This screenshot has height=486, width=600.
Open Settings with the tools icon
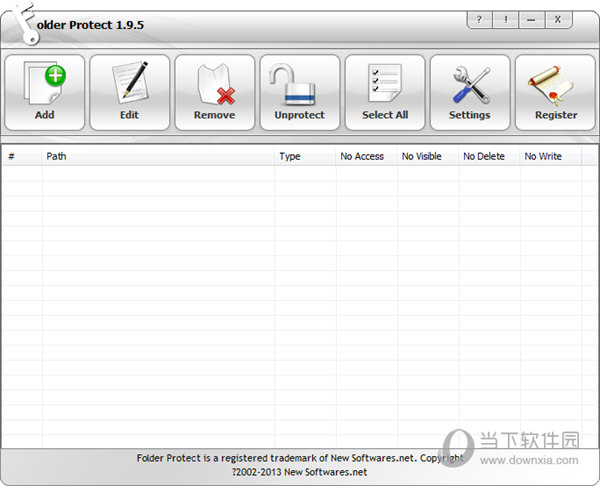click(x=470, y=93)
